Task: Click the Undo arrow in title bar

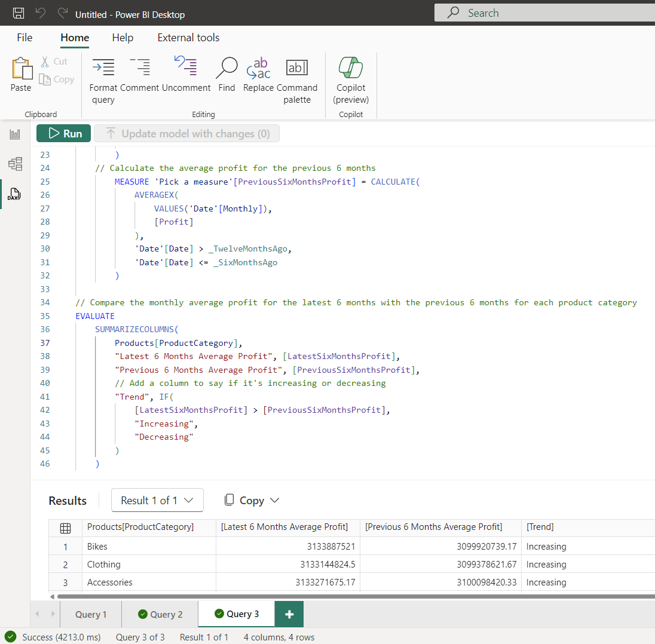Action: [41, 13]
